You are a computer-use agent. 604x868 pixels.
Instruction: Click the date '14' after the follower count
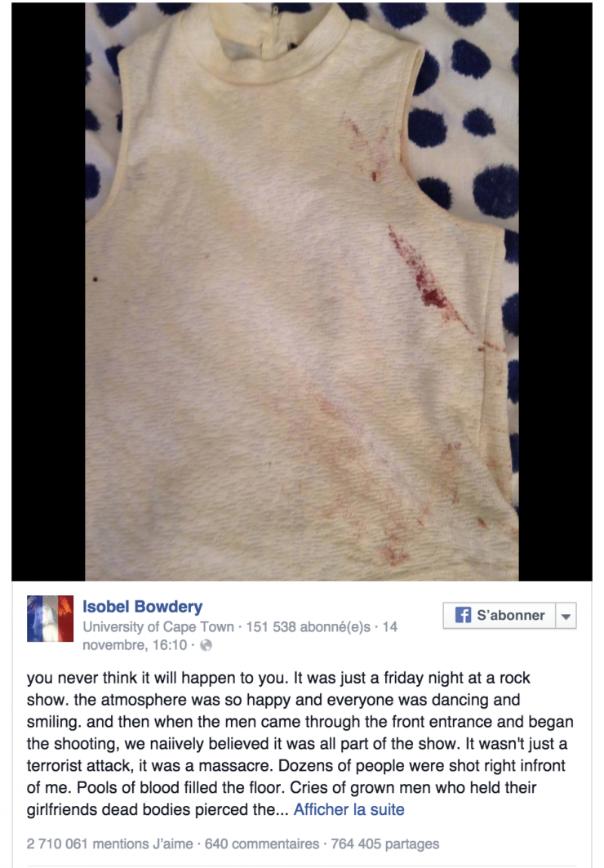pyautogui.click(x=390, y=626)
